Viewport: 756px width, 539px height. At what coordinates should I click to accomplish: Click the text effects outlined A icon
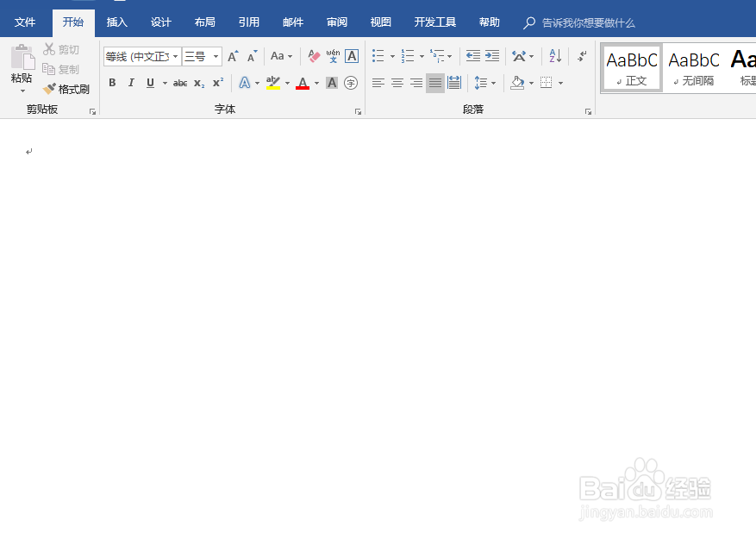[x=245, y=83]
